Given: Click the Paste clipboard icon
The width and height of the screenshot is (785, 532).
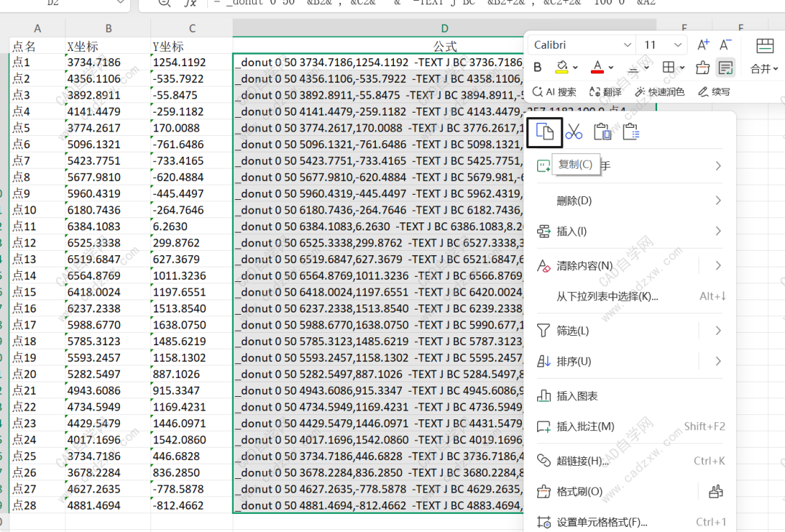Looking at the screenshot, I should tap(603, 132).
